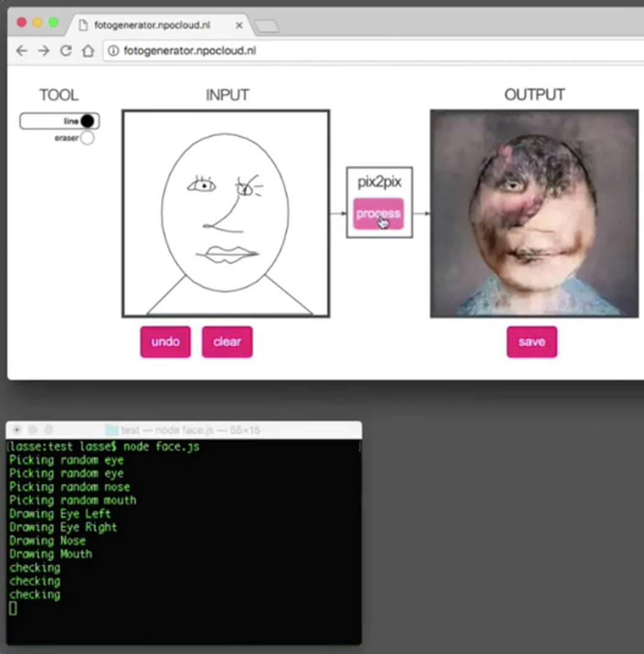
Task: Reload the fotogenerator page
Action: click(x=66, y=51)
